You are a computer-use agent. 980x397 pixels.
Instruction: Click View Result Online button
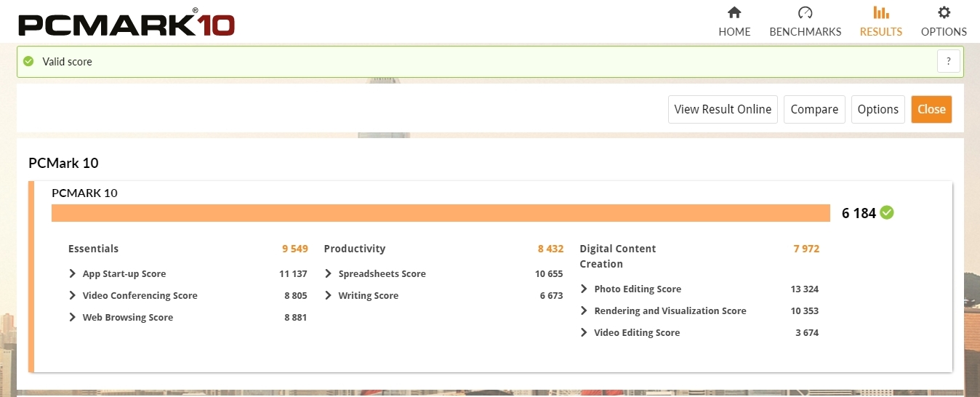point(723,109)
